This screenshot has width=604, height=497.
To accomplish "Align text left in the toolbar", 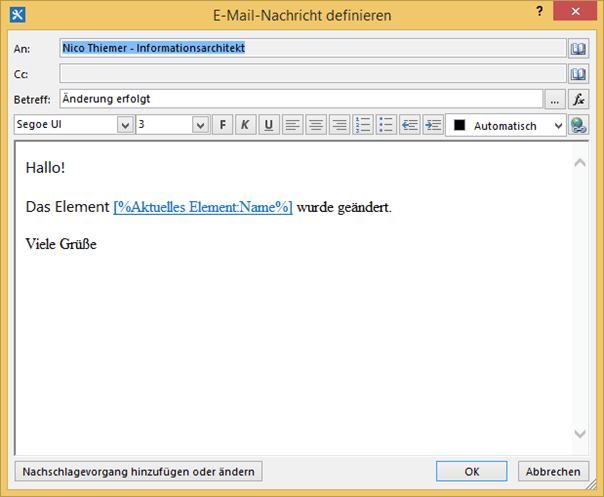I will pos(293,125).
